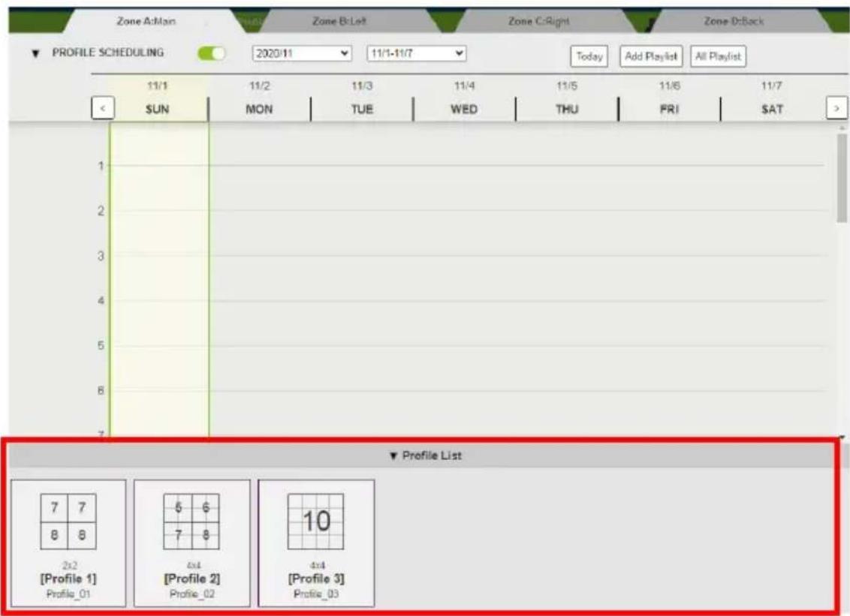Select the MON 11/2 column header

coord(259,98)
